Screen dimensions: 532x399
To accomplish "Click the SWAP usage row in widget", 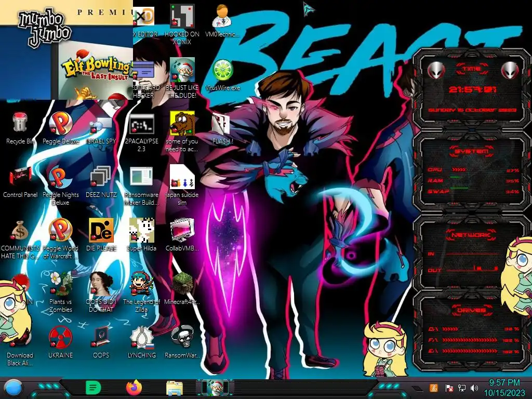I will (x=474, y=191).
